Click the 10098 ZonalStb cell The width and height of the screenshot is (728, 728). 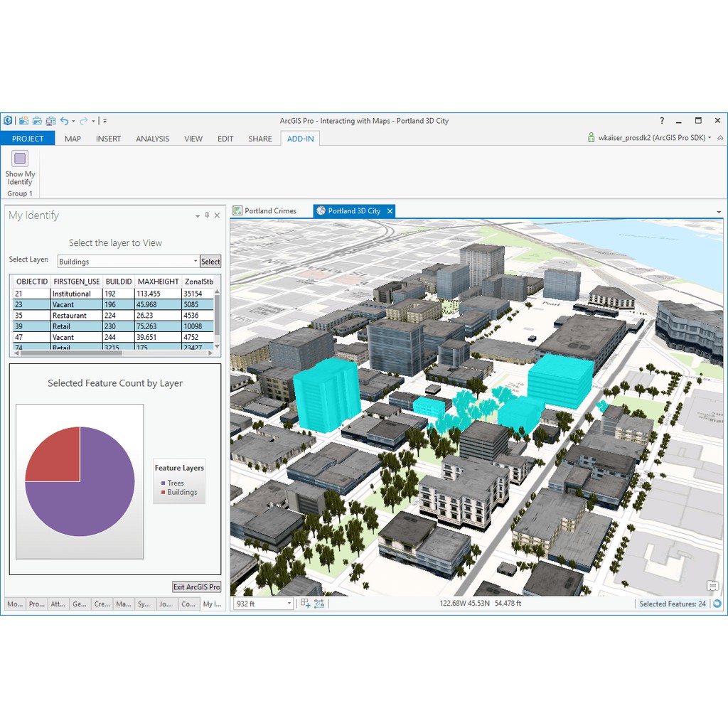198,326
